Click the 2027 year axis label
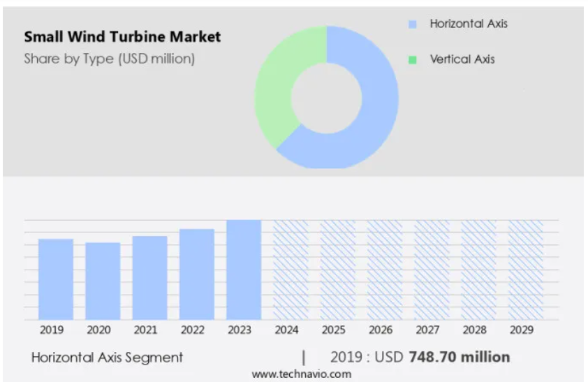Image resolution: width=588 pixels, height=382 pixels. click(427, 330)
